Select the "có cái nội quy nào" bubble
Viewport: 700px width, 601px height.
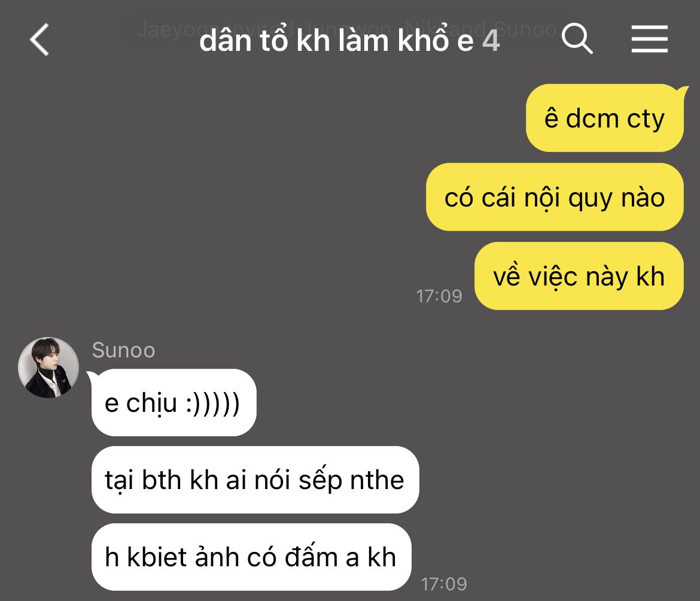pos(555,197)
